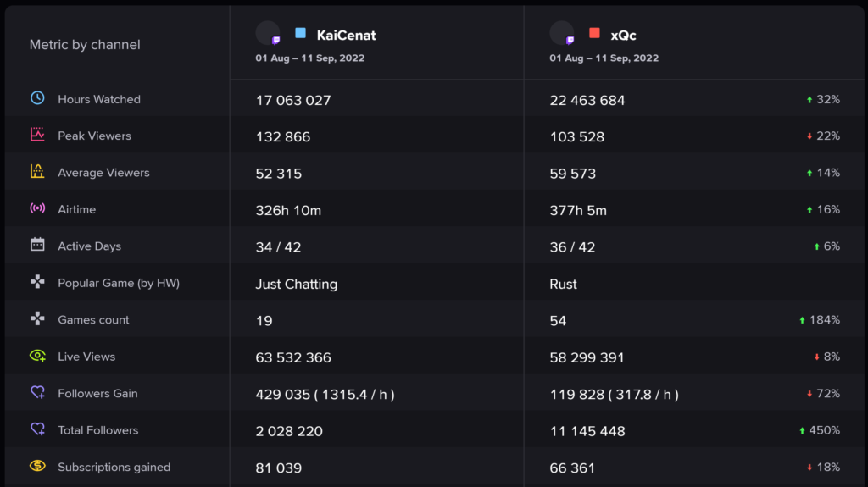
Task: Click the Total Followers heart icon
Action: pyautogui.click(x=37, y=429)
